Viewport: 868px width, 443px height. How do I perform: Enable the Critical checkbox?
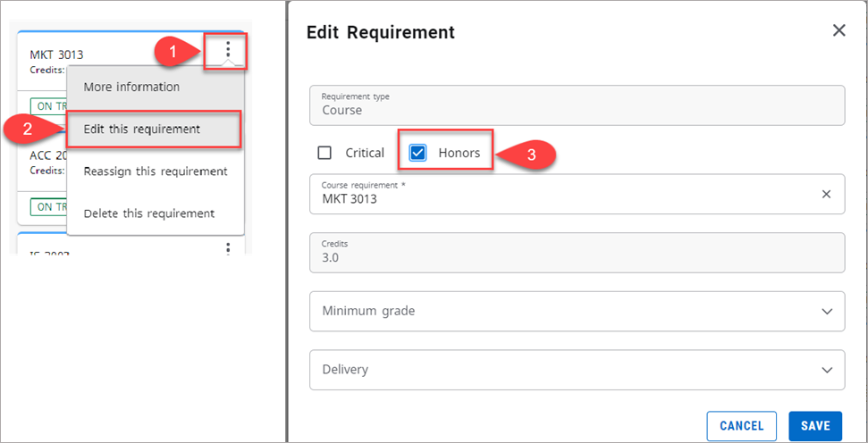[x=324, y=153]
